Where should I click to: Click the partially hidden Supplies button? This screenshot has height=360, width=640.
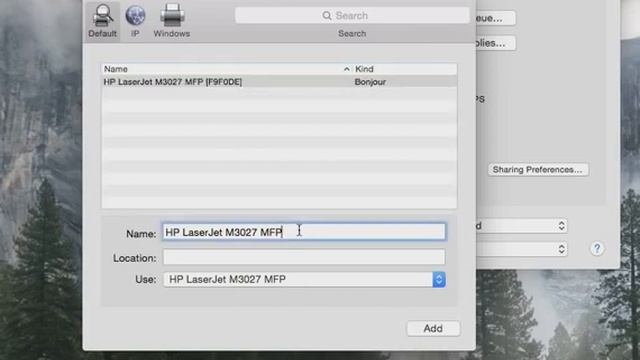pyautogui.click(x=495, y=43)
